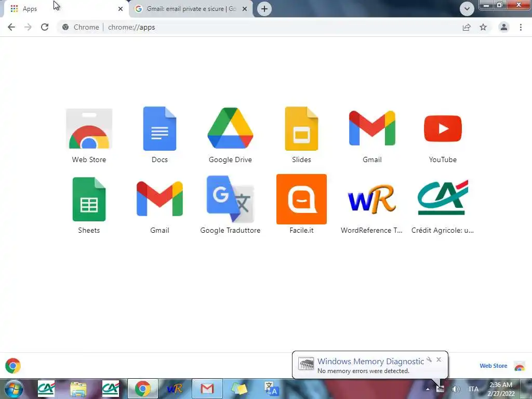
Task: Open the YouTube app
Action: click(443, 129)
